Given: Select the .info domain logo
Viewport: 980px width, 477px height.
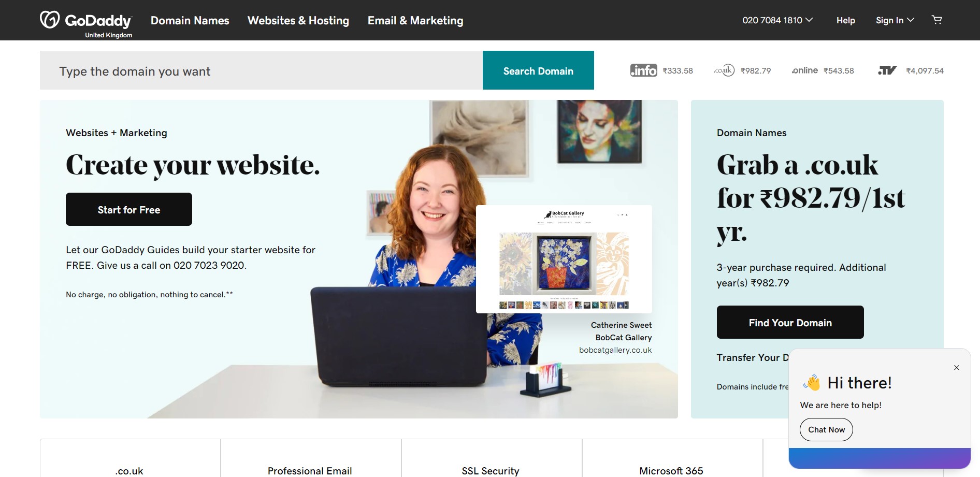Looking at the screenshot, I should (643, 70).
